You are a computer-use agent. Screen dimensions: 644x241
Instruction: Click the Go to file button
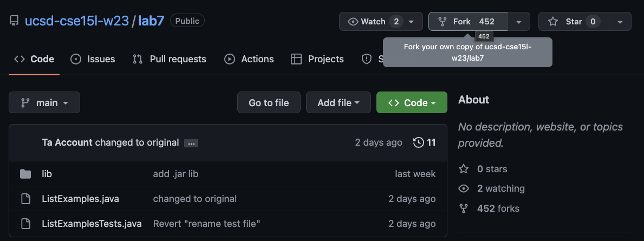(x=269, y=103)
